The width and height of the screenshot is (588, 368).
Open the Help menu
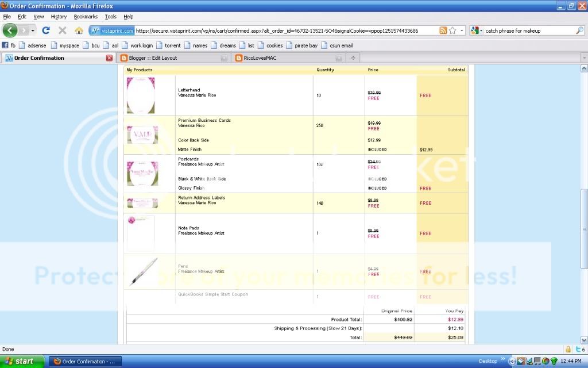click(129, 17)
